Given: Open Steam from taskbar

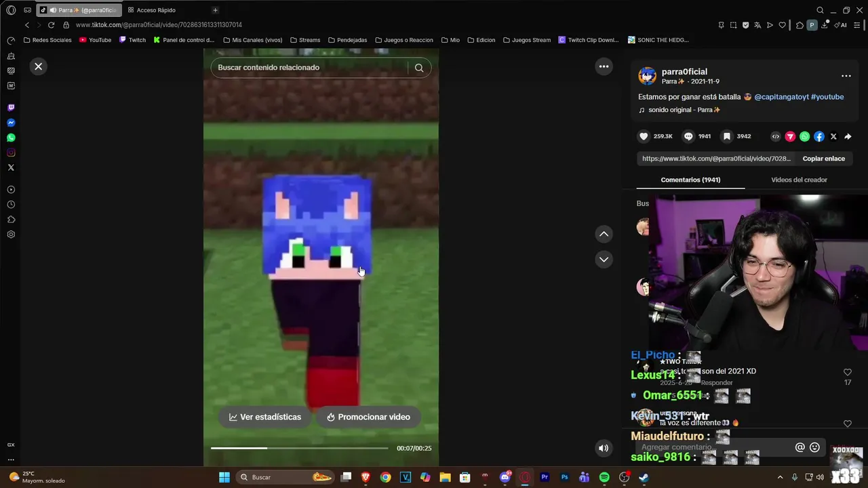Looking at the screenshot, I should (644, 477).
